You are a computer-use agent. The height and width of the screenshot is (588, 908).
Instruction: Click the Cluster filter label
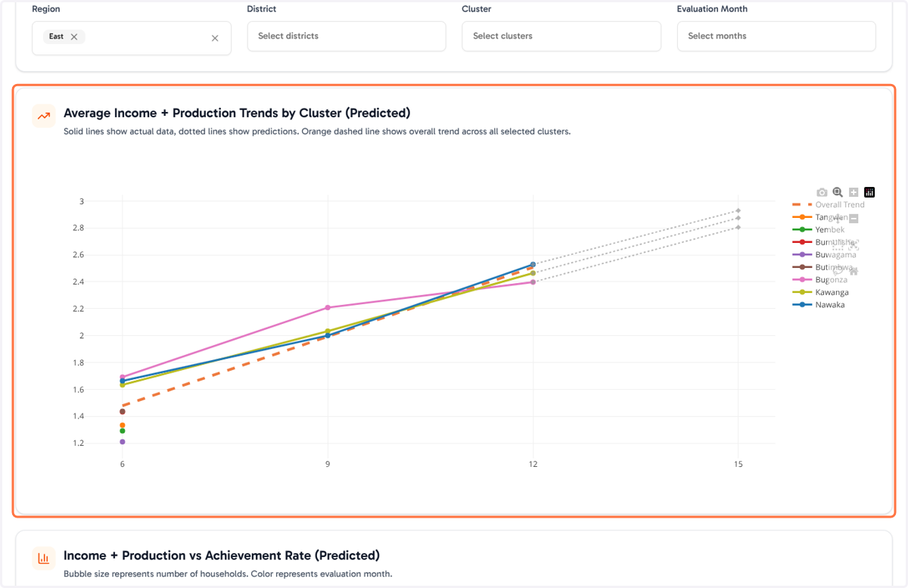tap(477, 9)
